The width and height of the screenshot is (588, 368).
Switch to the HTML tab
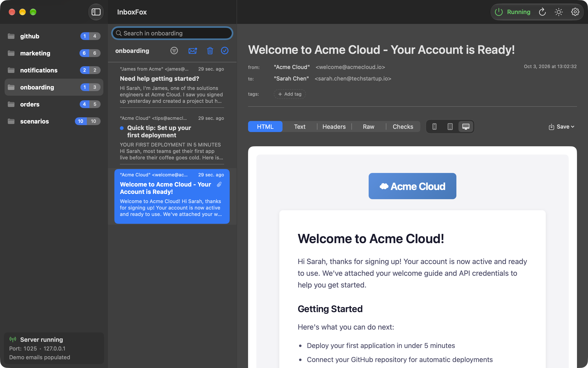(265, 126)
